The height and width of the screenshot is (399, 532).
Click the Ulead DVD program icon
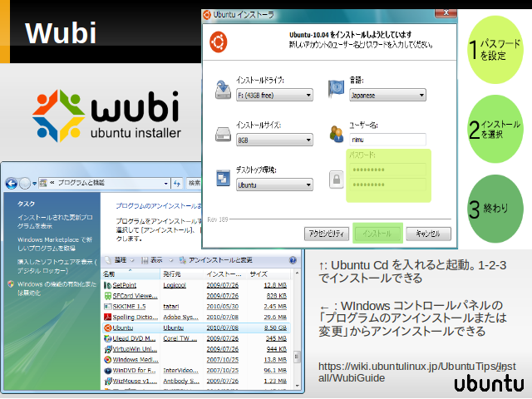pyautogui.click(x=107, y=338)
